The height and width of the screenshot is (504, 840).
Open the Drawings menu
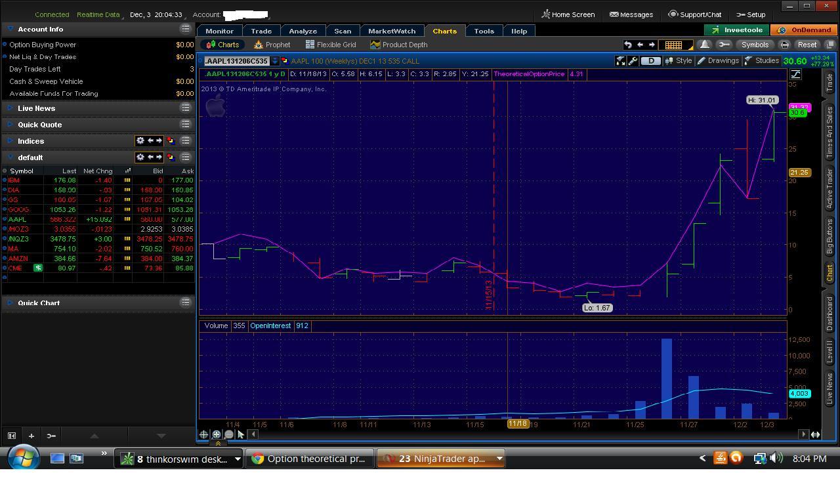718,61
